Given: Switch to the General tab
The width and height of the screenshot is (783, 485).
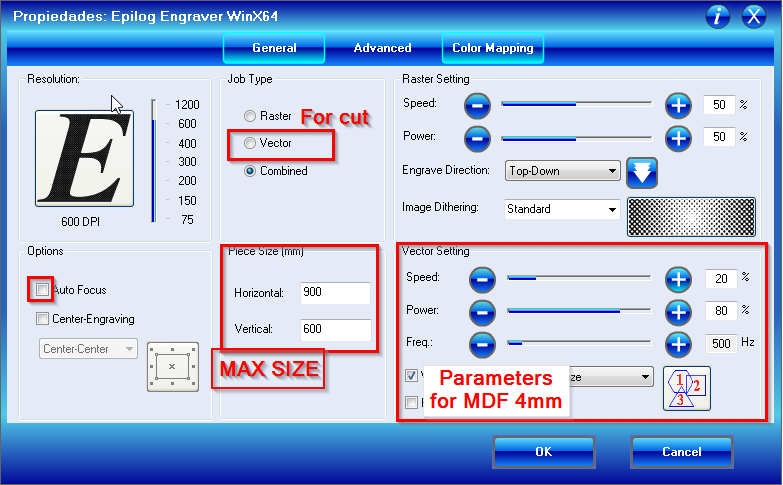Looking at the screenshot, I should [274, 48].
